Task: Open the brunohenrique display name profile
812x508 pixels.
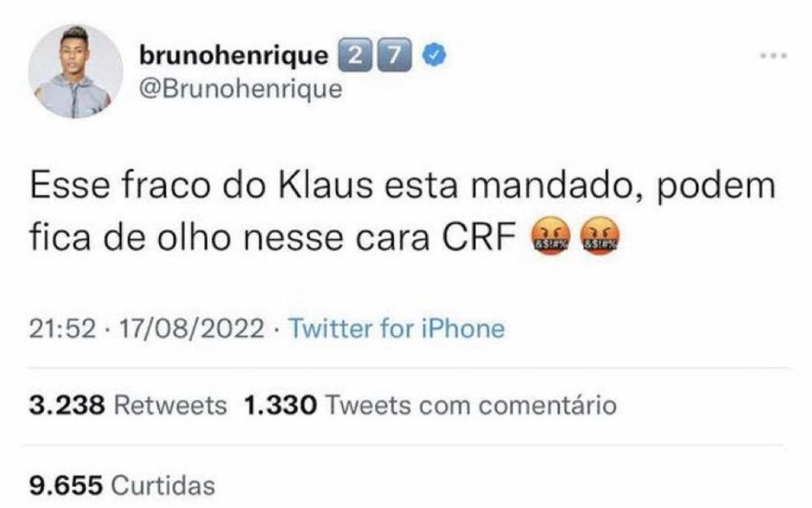Action: (x=234, y=55)
